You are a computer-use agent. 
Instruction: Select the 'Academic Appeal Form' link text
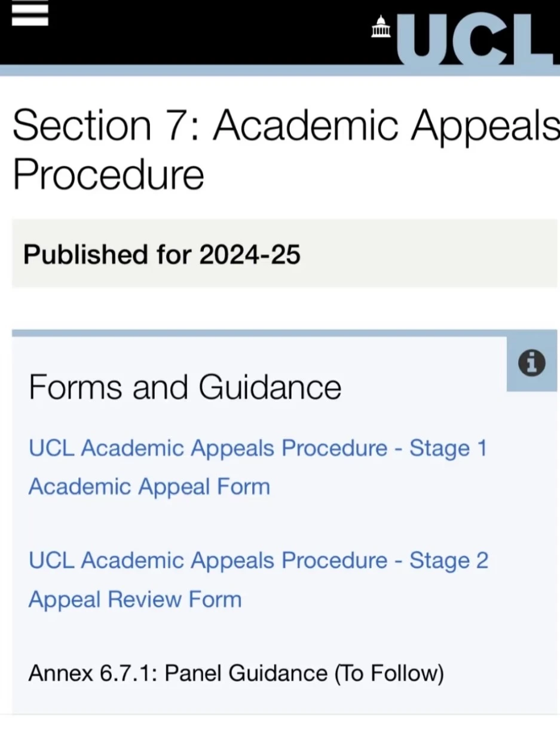click(149, 486)
